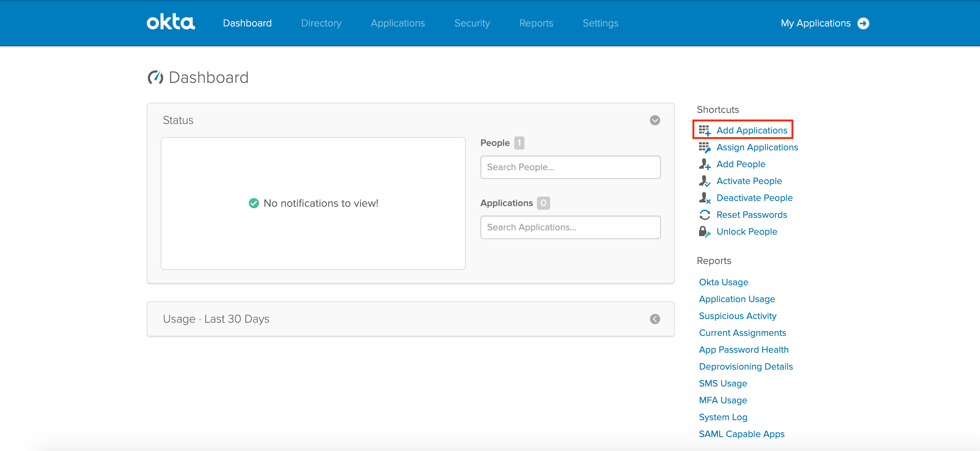Screen dimensions: 980x451
Task: Click the My Applications arrow icon
Action: pos(863,23)
